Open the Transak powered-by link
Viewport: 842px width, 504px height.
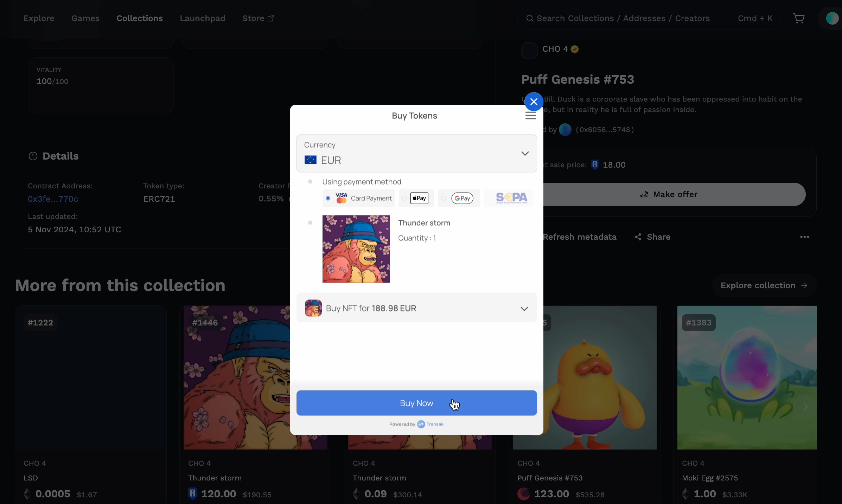click(x=430, y=424)
